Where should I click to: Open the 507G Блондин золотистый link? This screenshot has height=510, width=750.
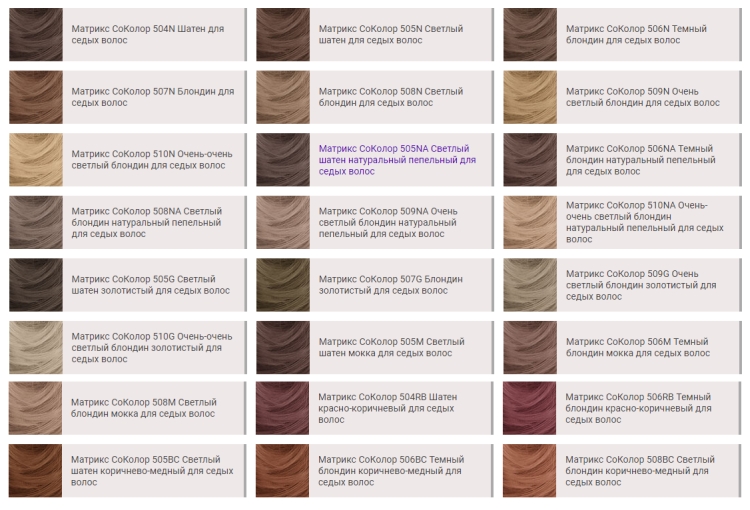coord(391,285)
